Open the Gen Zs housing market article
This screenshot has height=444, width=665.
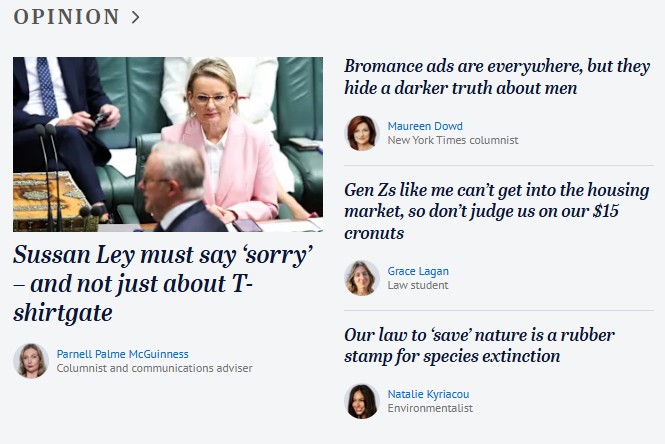point(497,211)
